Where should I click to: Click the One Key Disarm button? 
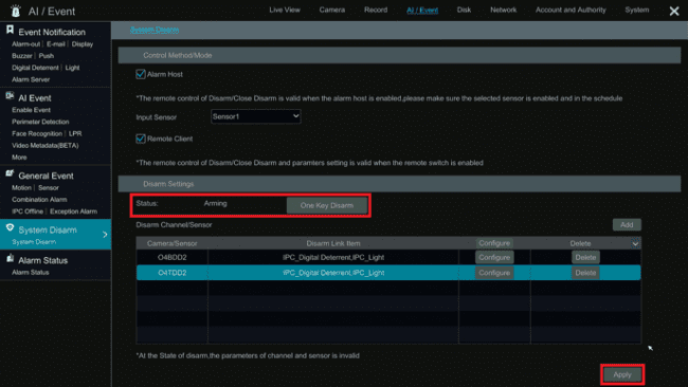[x=326, y=205]
